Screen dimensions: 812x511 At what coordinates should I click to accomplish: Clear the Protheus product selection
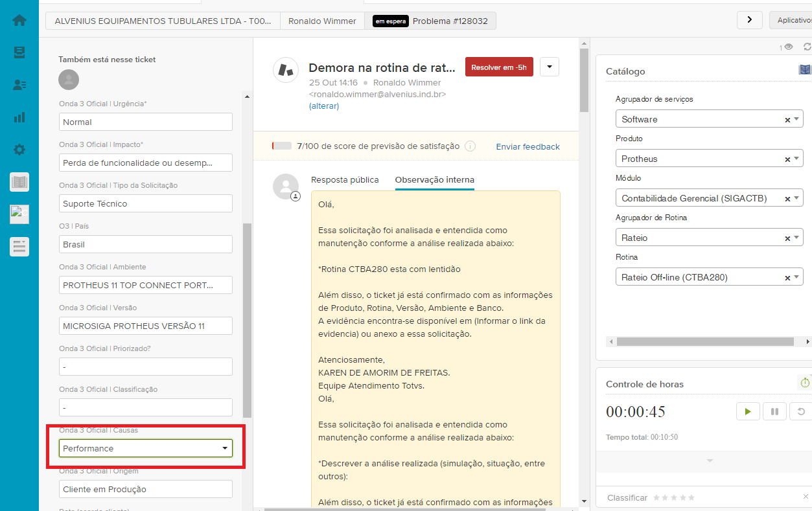(x=787, y=159)
